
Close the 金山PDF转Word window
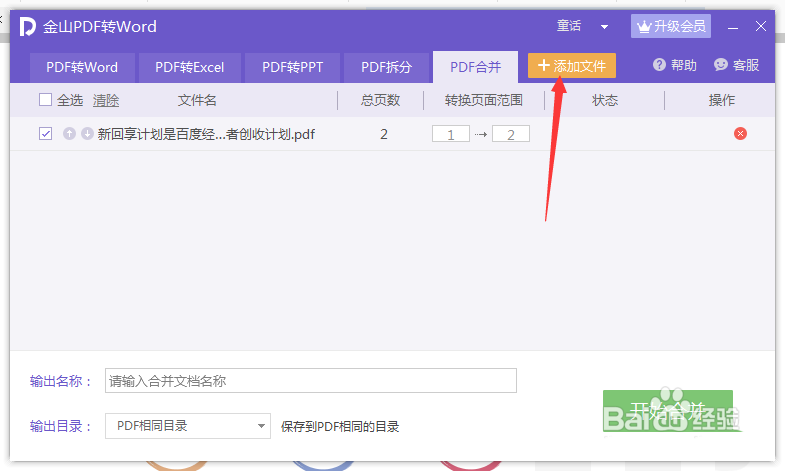(761, 27)
